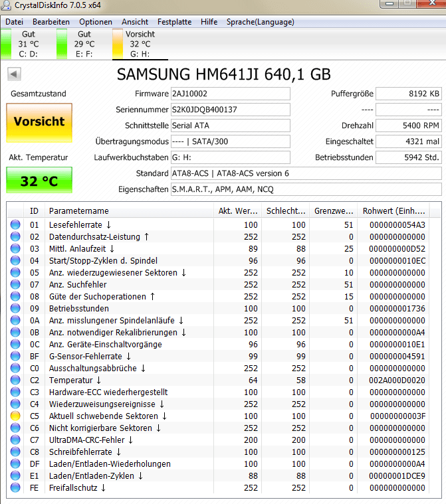This screenshot has width=446, height=504.
Task: Click the Rohwert column header
Action: [x=394, y=211]
